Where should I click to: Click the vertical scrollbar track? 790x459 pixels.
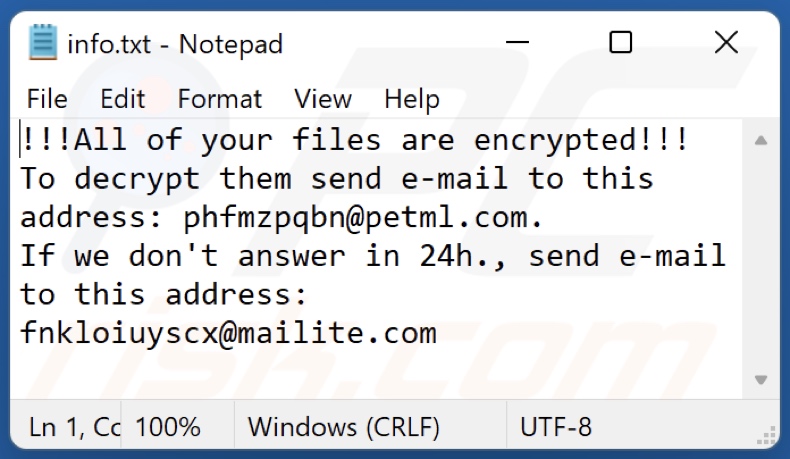point(761,260)
